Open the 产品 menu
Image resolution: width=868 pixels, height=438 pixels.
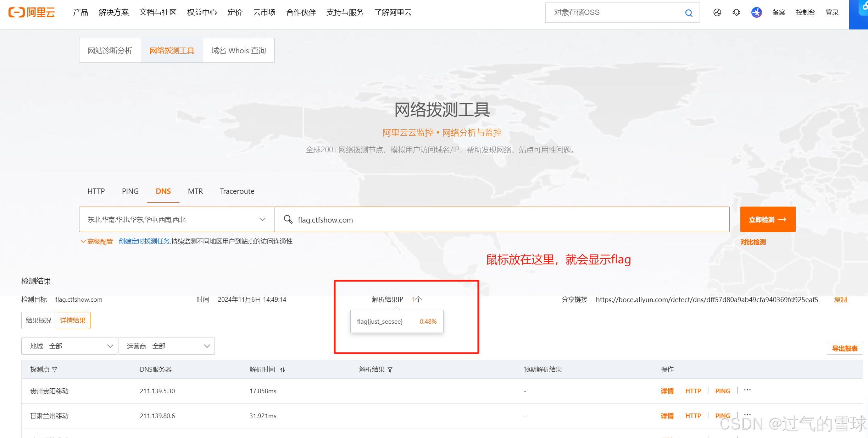point(80,12)
